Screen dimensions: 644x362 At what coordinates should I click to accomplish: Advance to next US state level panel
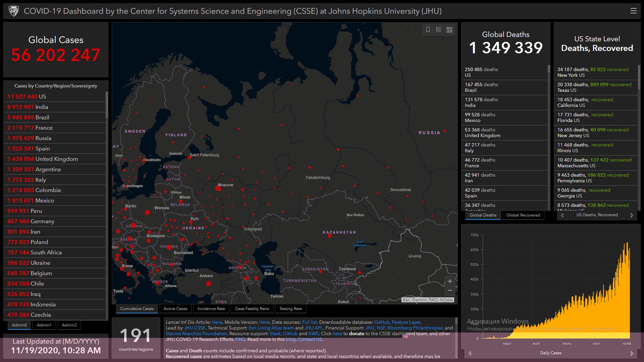pos(632,215)
